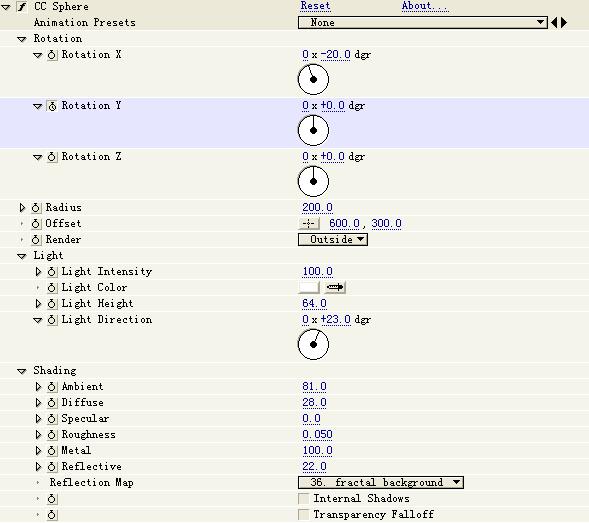This screenshot has height=523, width=589.
Task: Click the Light Height value 64.0
Action: click(314, 303)
